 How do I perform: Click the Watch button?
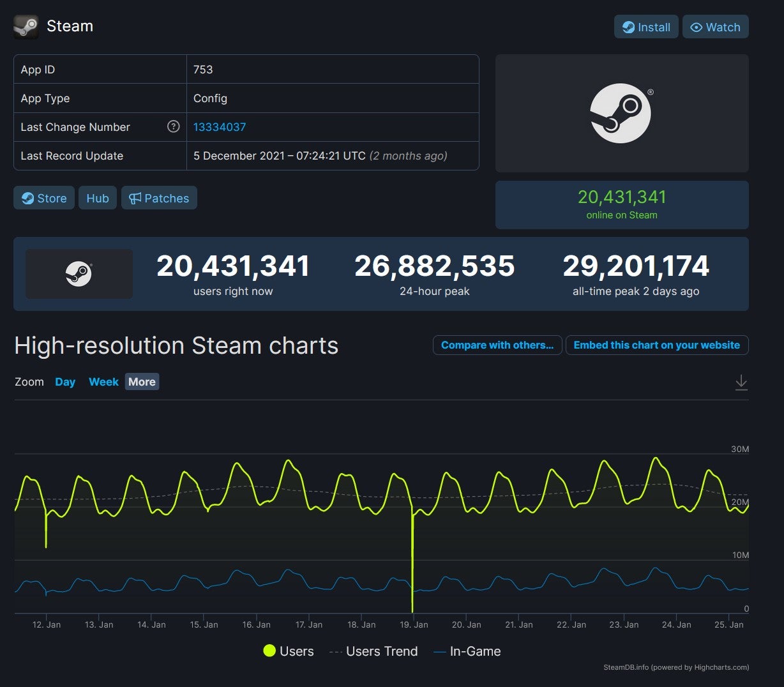click(715, 27)
